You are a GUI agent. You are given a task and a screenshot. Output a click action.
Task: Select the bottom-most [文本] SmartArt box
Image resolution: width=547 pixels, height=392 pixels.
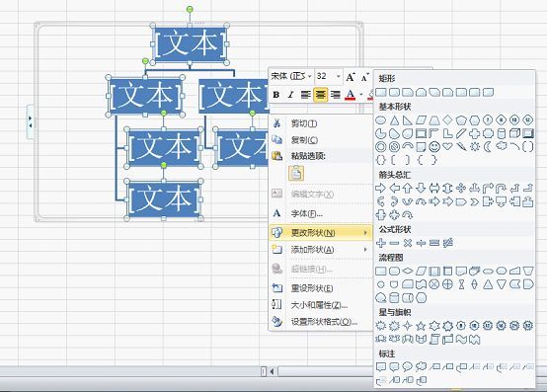coord(164,199)
